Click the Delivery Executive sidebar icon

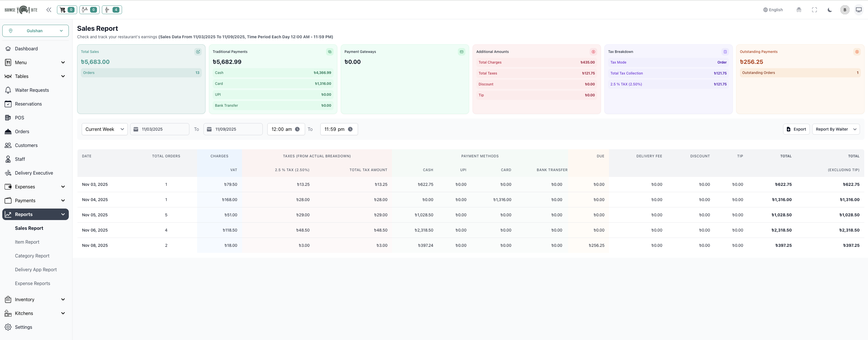point(8,173)
